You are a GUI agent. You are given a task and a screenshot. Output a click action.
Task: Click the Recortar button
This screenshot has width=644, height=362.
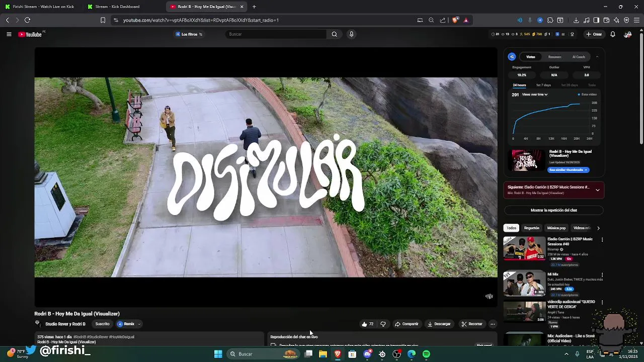(472, 324)
